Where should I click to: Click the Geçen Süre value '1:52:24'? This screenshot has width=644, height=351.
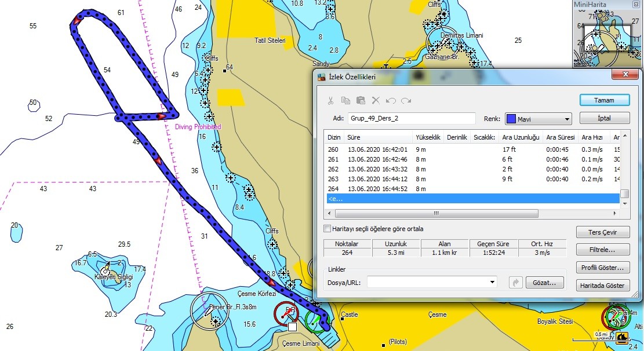click(x=494, y=253)
